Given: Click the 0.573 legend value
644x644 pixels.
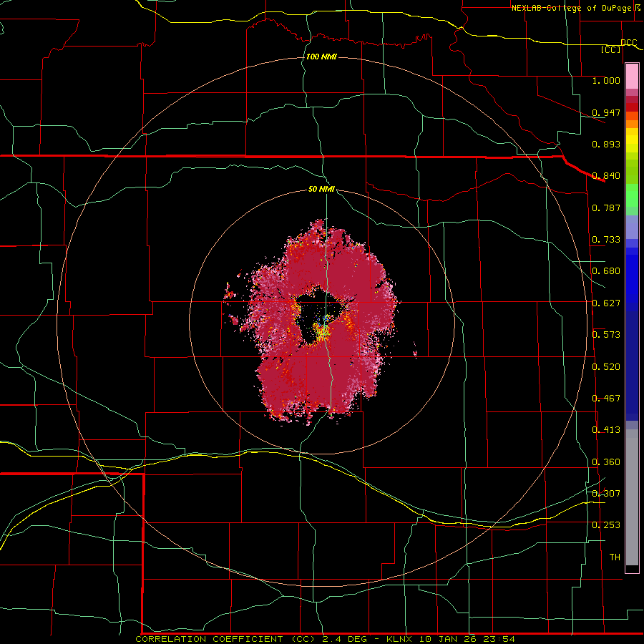Looking at the screenshot, I should [x=606, y=335].
